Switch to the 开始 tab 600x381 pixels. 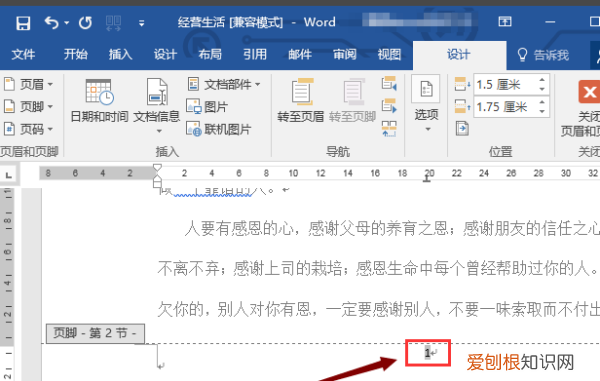pos(75,54)
